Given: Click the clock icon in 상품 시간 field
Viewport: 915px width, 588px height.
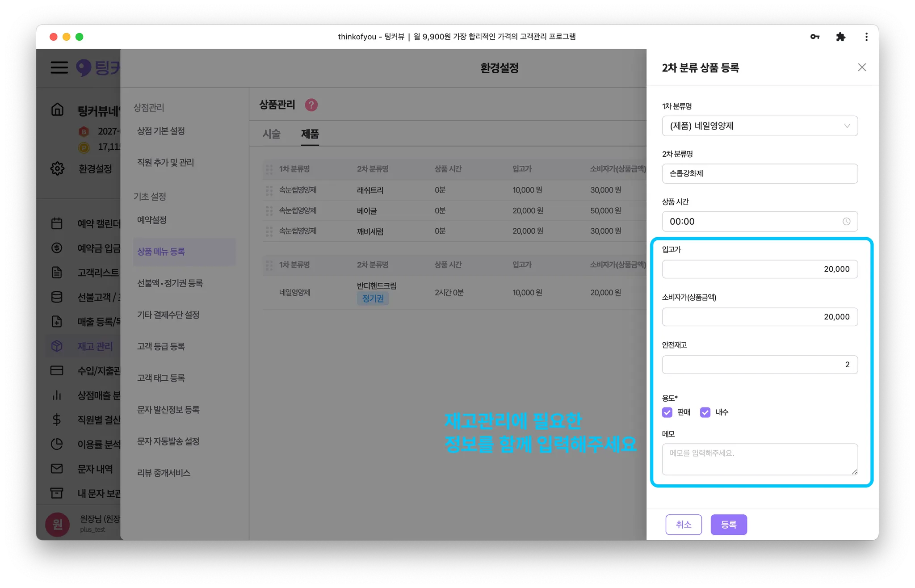Looking at the screenshot, I should [x=846, y=222].
